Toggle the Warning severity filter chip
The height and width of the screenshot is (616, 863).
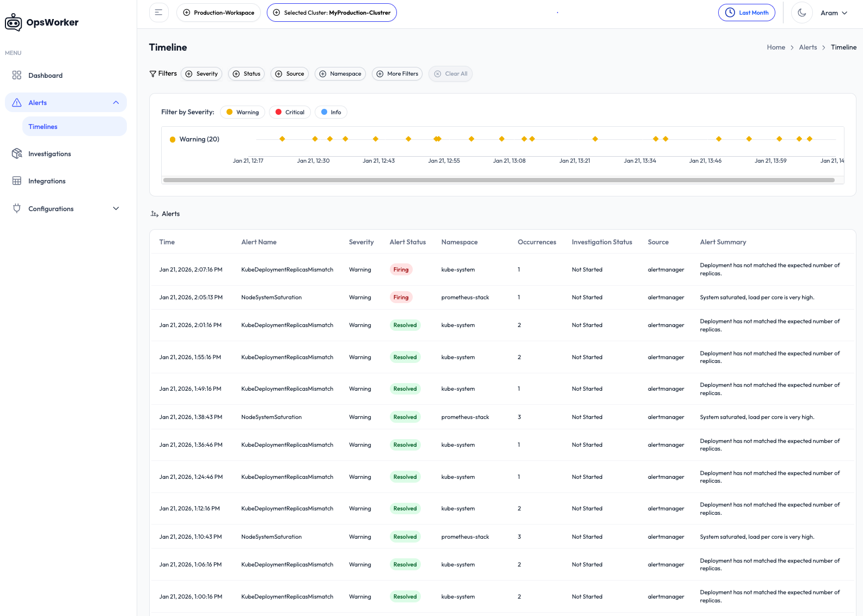243,112
